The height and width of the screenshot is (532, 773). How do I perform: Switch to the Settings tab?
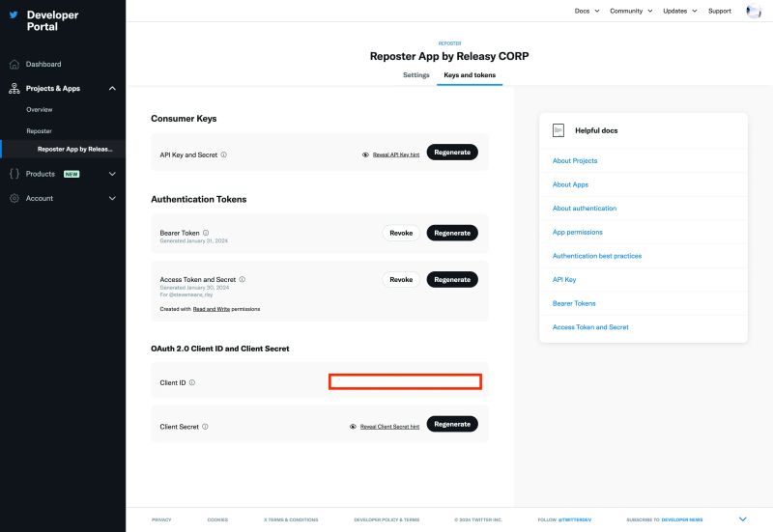[416, 75]
